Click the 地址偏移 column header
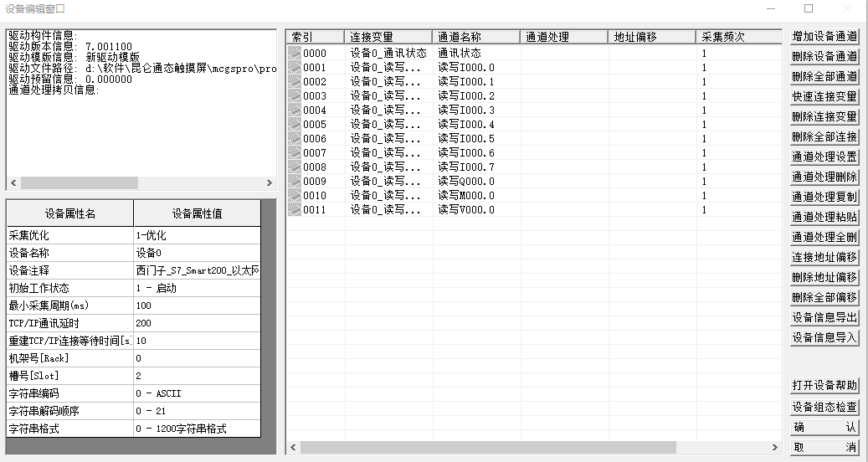Image resolution: width=868 pixels, height=462 pixels. click(x=652, y=37)
